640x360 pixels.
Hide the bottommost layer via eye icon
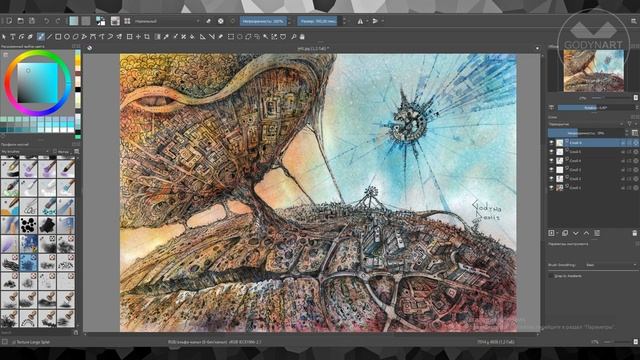[x=551, y=188]
